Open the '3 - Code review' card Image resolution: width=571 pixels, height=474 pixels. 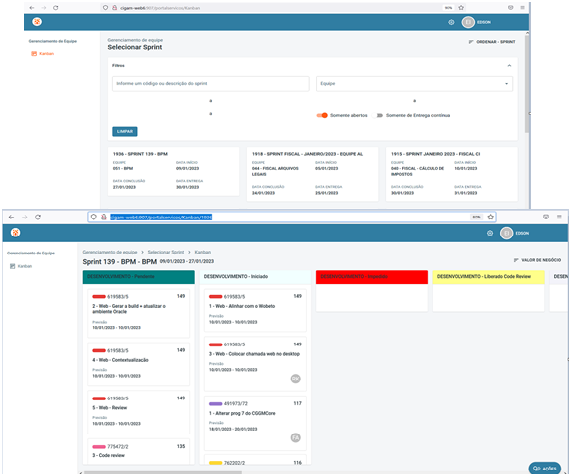coord(138,451)
